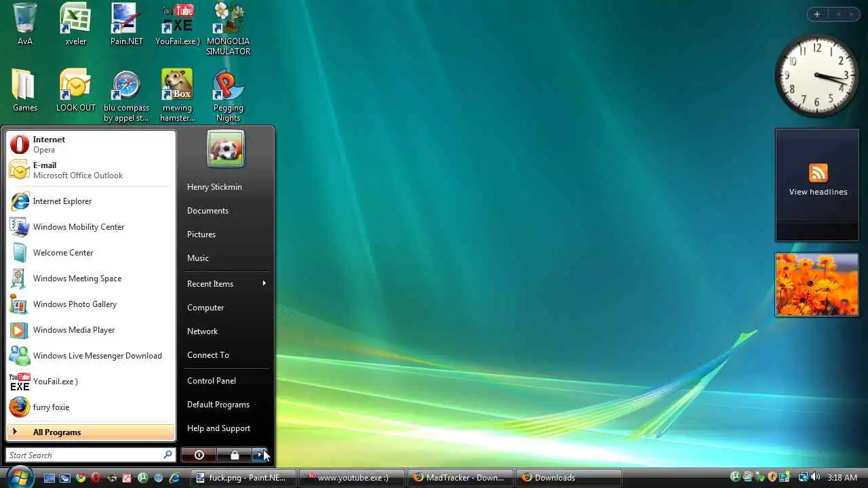Click the uTorrent quick launch icon

click(x=142, y=478)
